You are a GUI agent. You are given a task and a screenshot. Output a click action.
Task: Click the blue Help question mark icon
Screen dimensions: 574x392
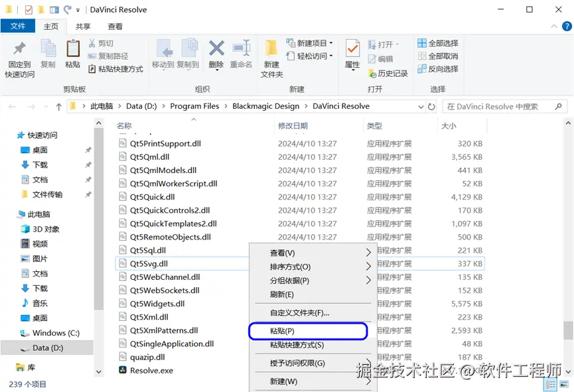tap(567, 27)
